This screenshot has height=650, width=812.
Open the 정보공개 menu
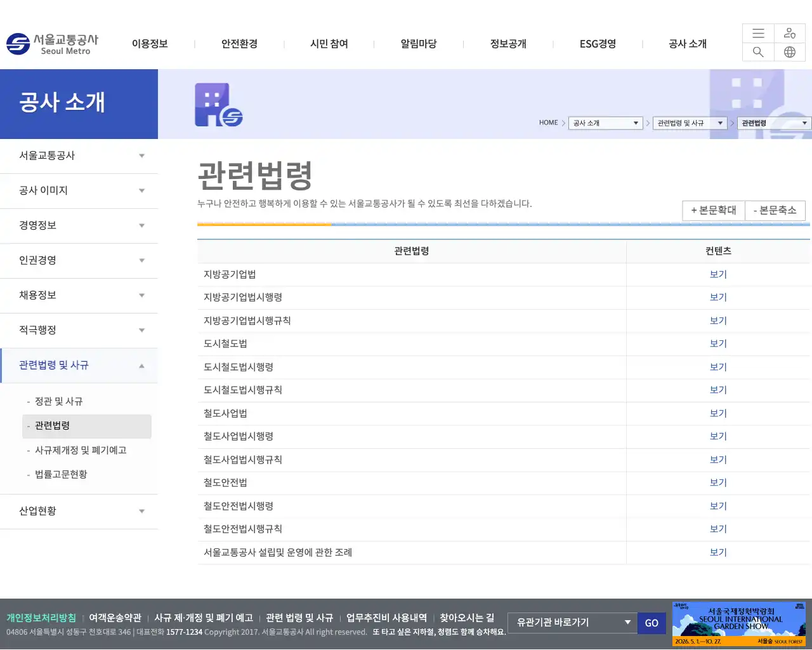click(508, 44)
